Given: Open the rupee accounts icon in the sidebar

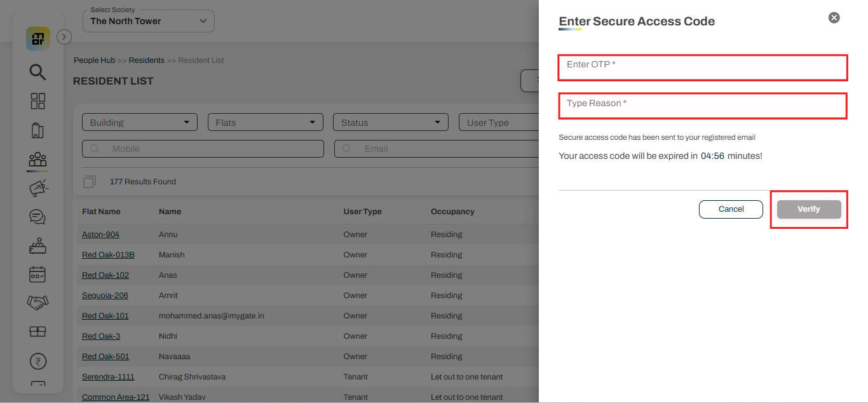Looking at the screenshot, I should point(37,362).
